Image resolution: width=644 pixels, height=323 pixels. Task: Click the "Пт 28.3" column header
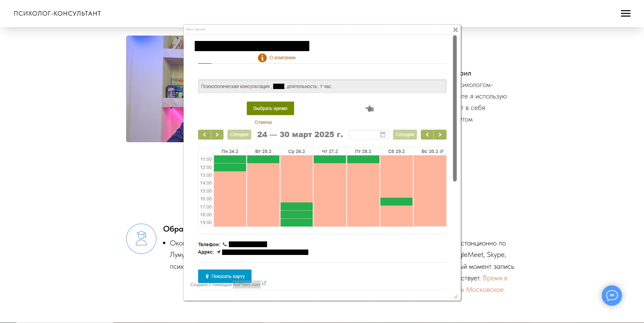point(363,151)
